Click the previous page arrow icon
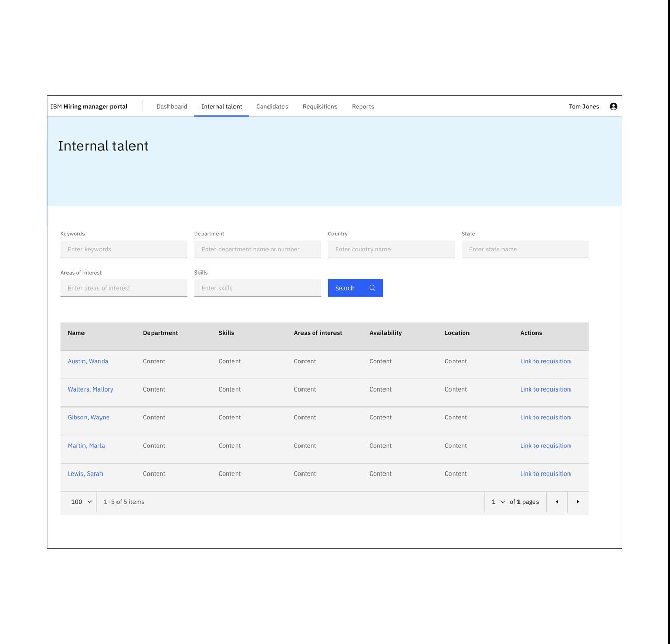The image size is (670, 644). click(557, 502)
